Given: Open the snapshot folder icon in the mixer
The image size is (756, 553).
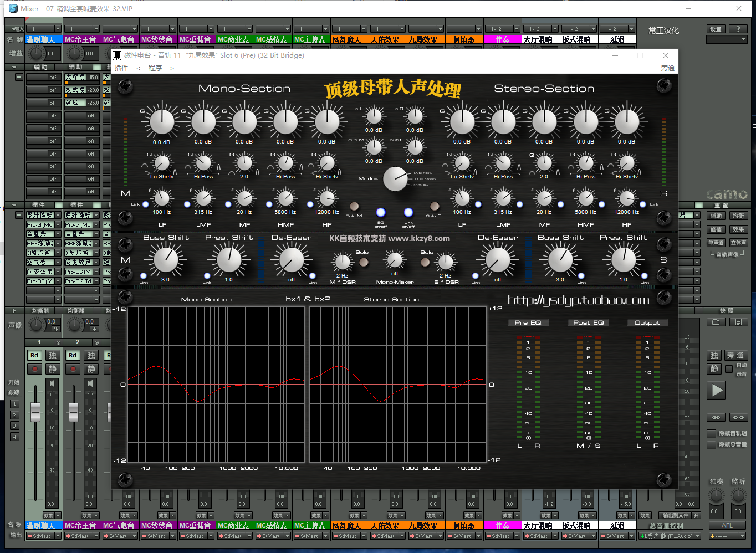Looking at the screenshot, I should click(x=716, y=322).
